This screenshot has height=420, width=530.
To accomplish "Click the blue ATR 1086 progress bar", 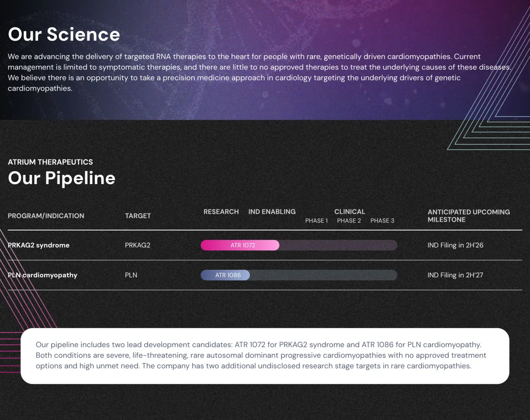I will [x=226, y=275].
